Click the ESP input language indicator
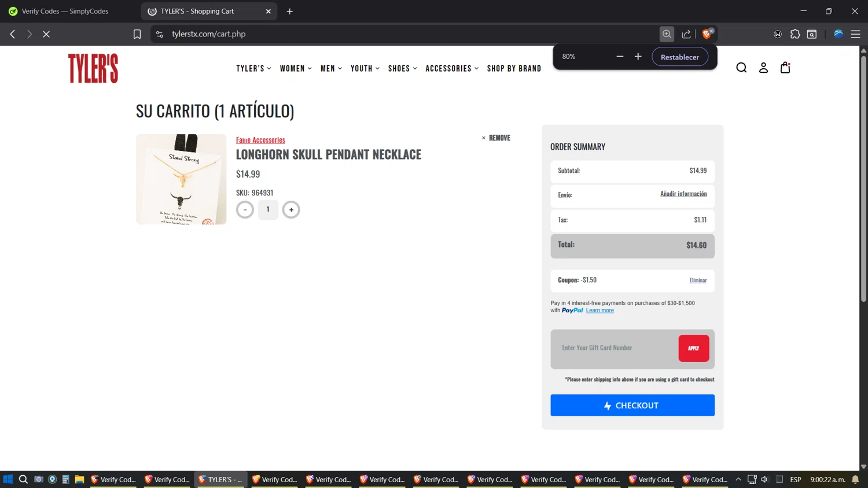This screenshot has height=488, width=868. coord(796,479)
